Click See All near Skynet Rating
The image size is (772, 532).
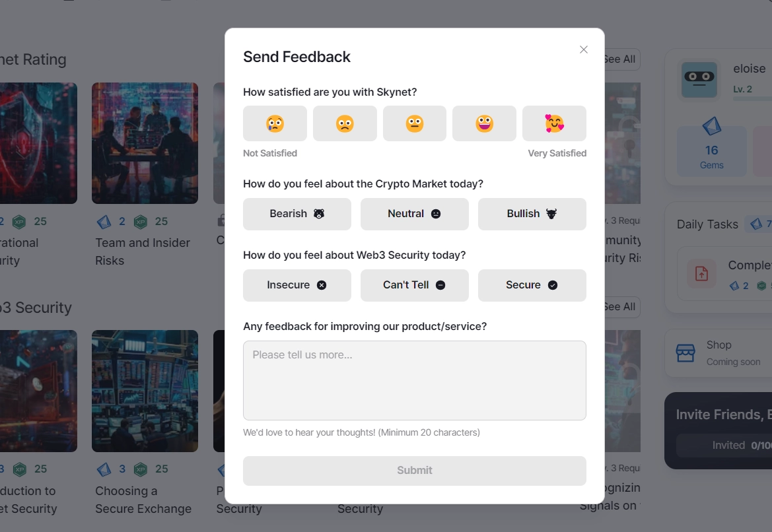[619, 59]
